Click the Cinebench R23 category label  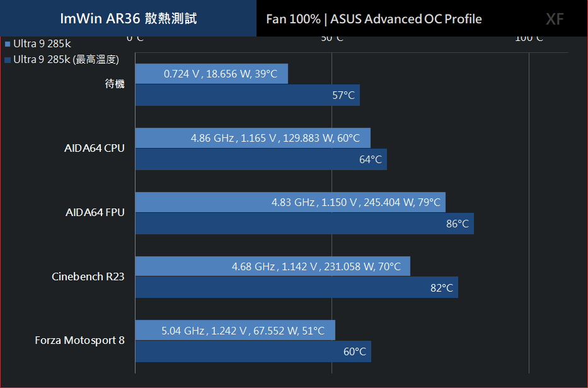tap(88, 277)
